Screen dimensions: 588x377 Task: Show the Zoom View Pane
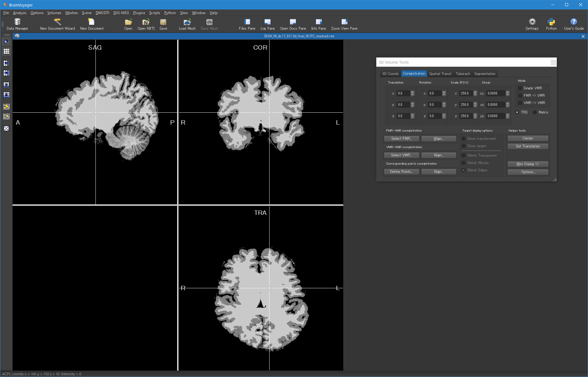click(344, 24)
